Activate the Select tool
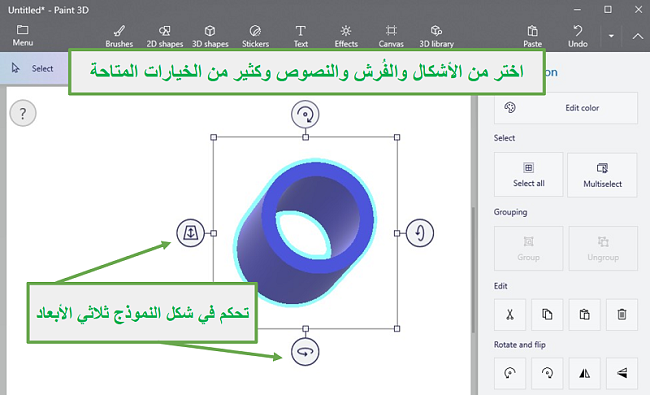This screenshot has width=650, height=395. coord(33,68)
